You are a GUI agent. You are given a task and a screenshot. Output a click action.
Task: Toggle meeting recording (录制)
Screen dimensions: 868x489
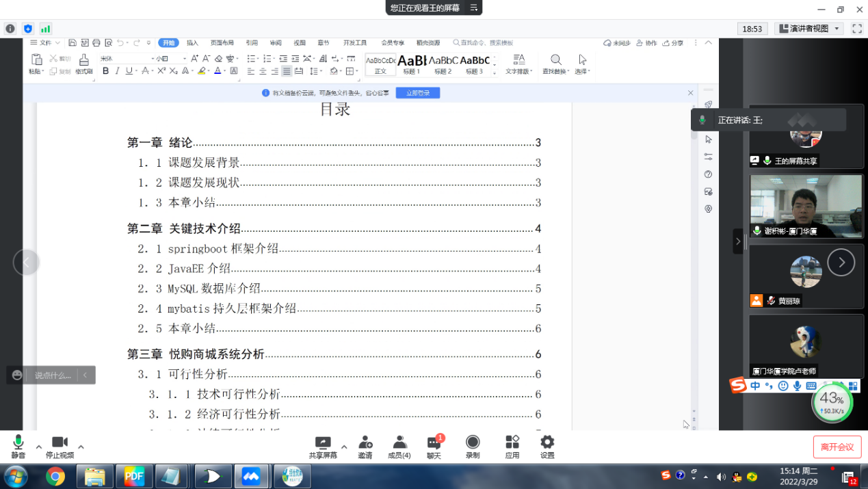pyautogui.click(x=473, y=447)
